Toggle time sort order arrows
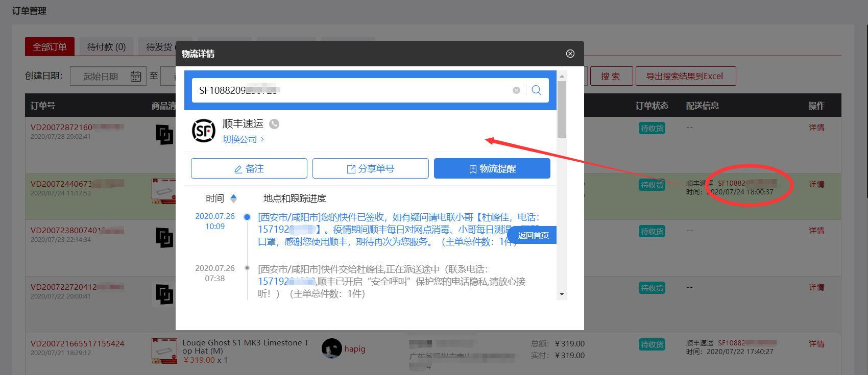This screenshot has height=375, width=868. tap(233, 198)
